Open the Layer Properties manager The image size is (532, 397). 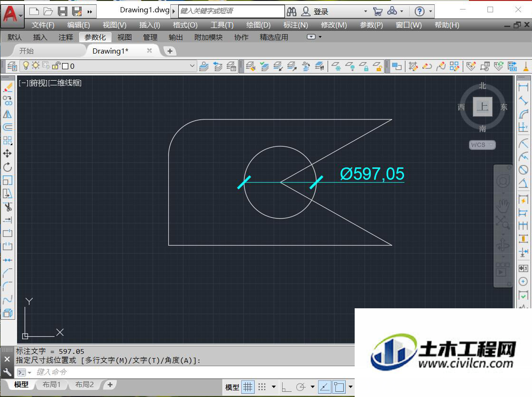pos(12,66)
